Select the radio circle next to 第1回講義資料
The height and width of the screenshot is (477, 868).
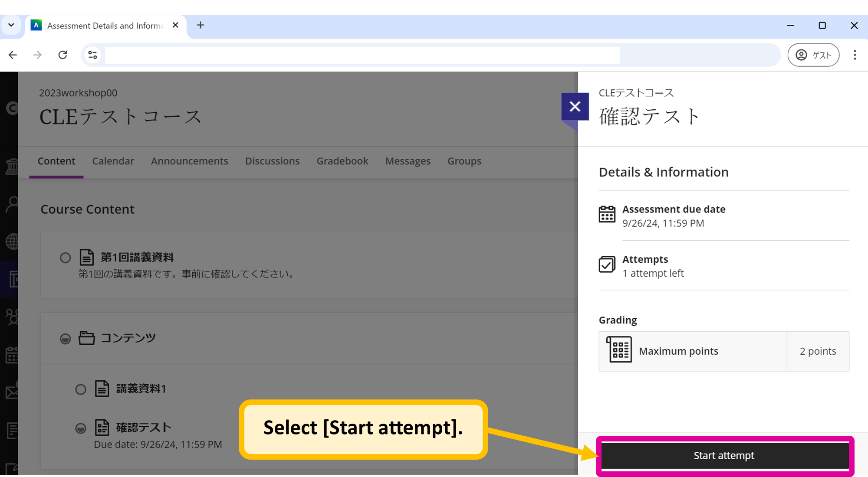click(66, 258)
